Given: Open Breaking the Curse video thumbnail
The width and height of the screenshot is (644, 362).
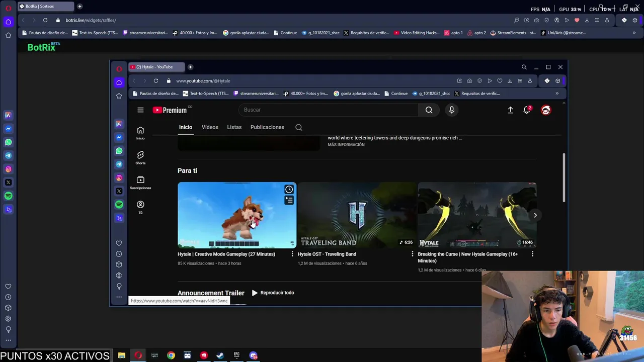Looking at the screenshot, I should click(x=477, y=215).
